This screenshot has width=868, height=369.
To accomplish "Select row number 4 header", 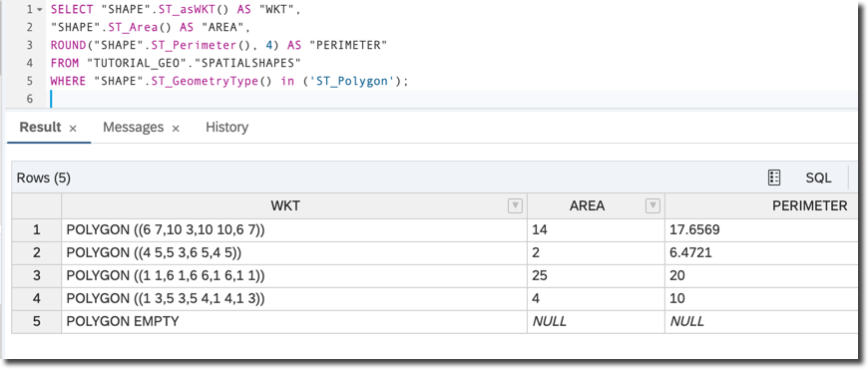I will coord(37,299).
